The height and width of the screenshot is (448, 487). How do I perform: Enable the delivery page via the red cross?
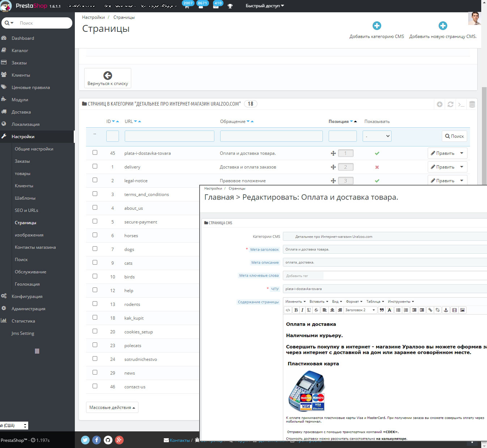(377, 167)
